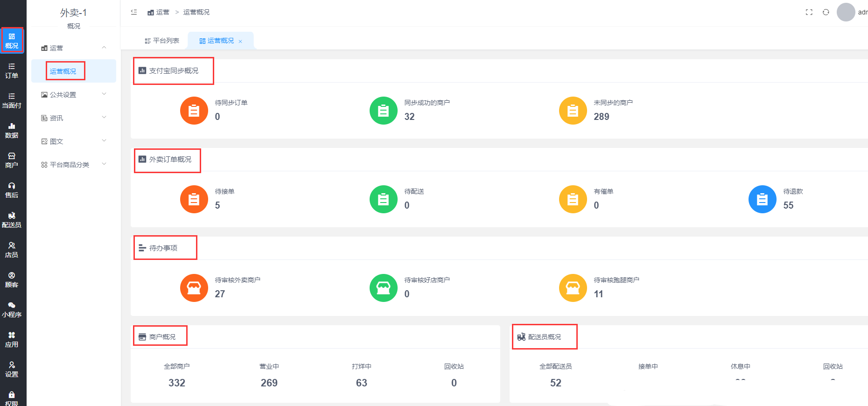This screenshot has height=406, width=868.
Task: Expand the 资讯 submenu
Action: [x=74, y=118]
